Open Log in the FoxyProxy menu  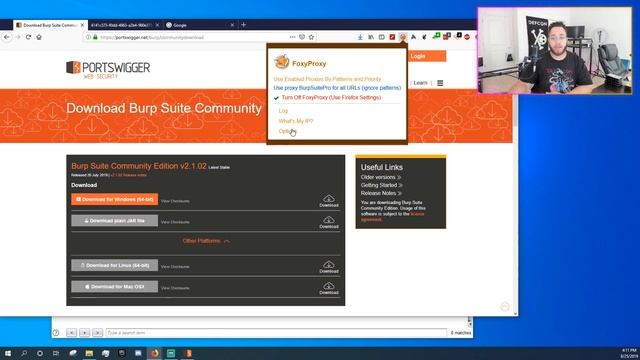[x=283, y=111]
